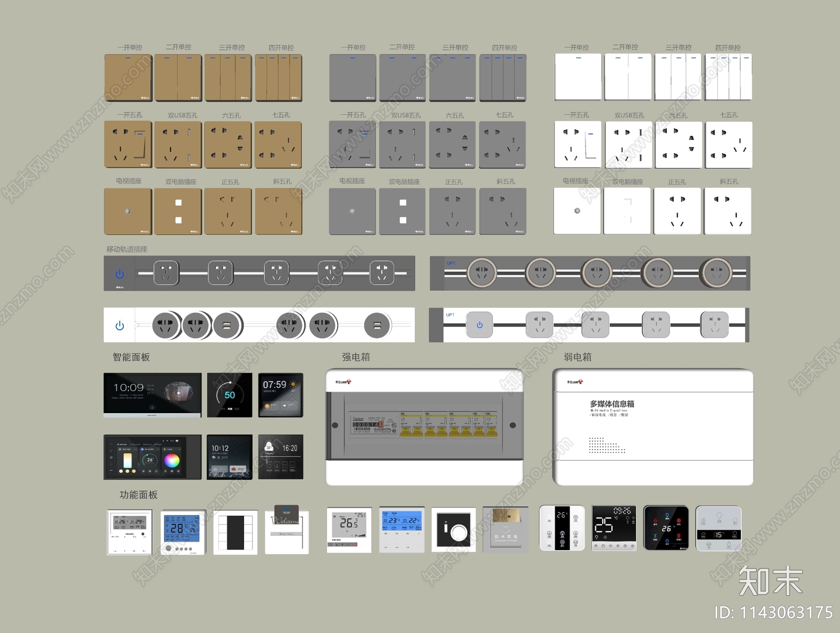Image resolution: width=840 pixels, height=633 pixels.
Task: Select the black touch panel showing 26
Action: [666, 528]
